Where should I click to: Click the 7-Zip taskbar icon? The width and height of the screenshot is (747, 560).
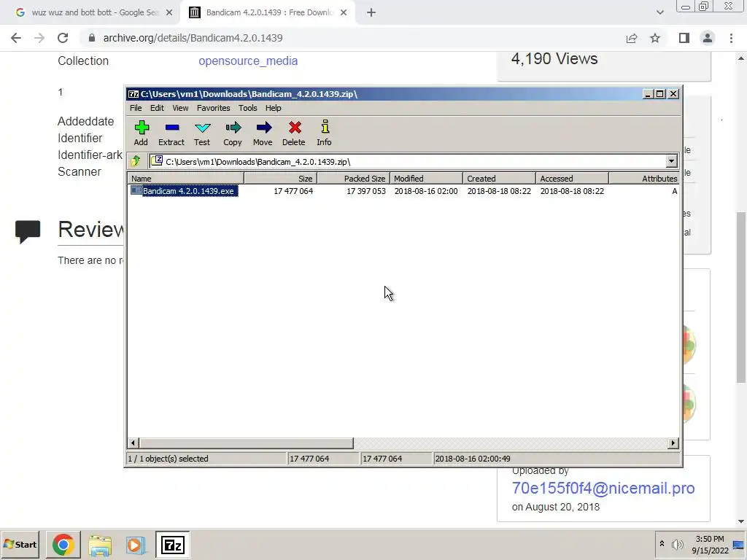coord(172,545)
